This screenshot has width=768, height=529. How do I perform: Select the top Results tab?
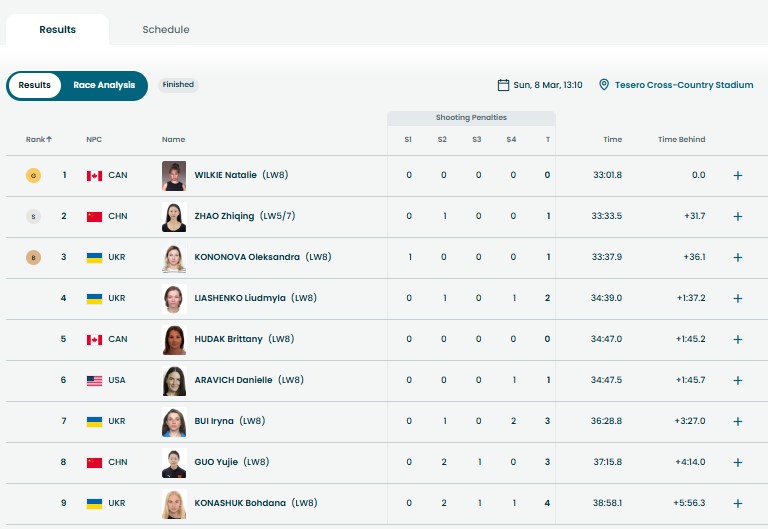57,29
